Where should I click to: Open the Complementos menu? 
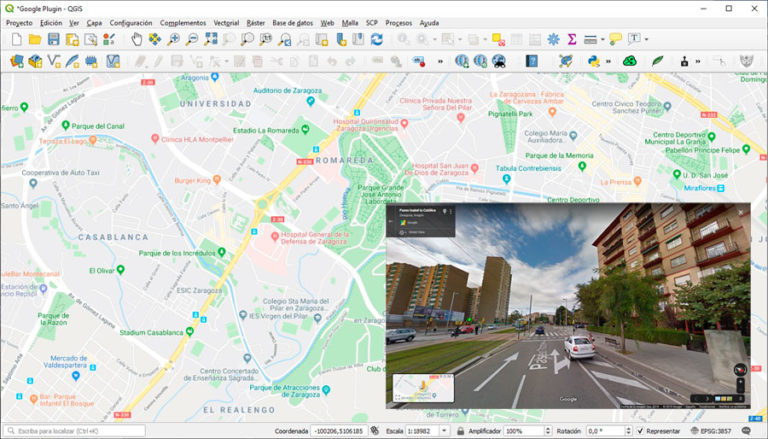coord(183,23)
